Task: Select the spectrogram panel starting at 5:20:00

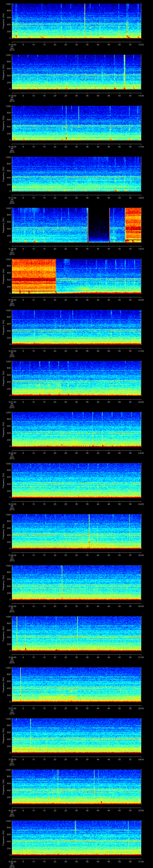Action: [x=76, y=327]
